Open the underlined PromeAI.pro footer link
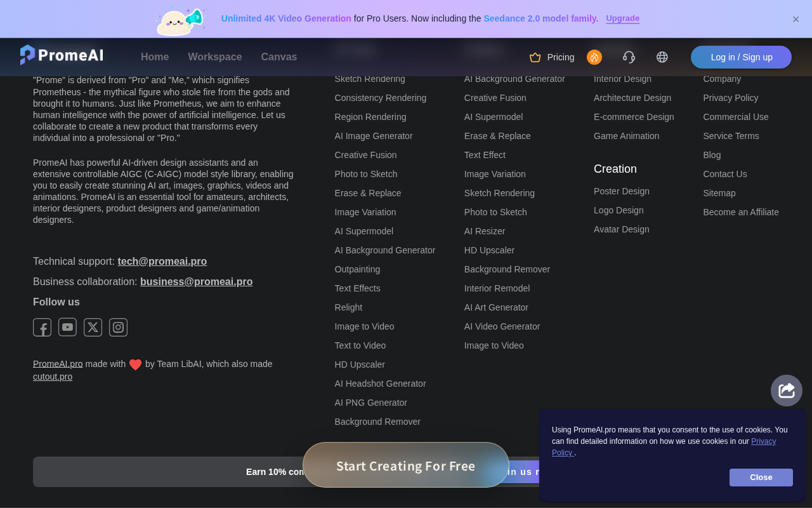Image resolution: width=812 pixels, height=508 pixels. (58, 364)
